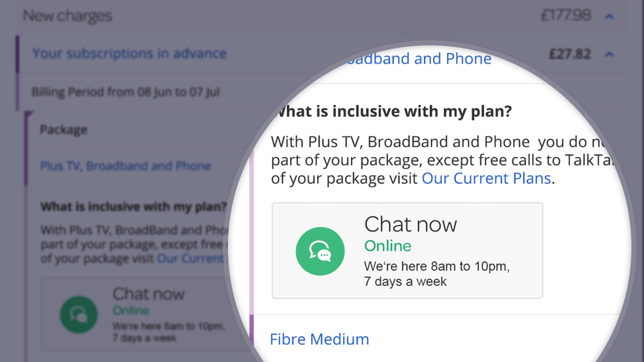Viewport: 644px width, 362px height.
Task: Open the Your subscriptions in advance link
Action: point(129,53)
